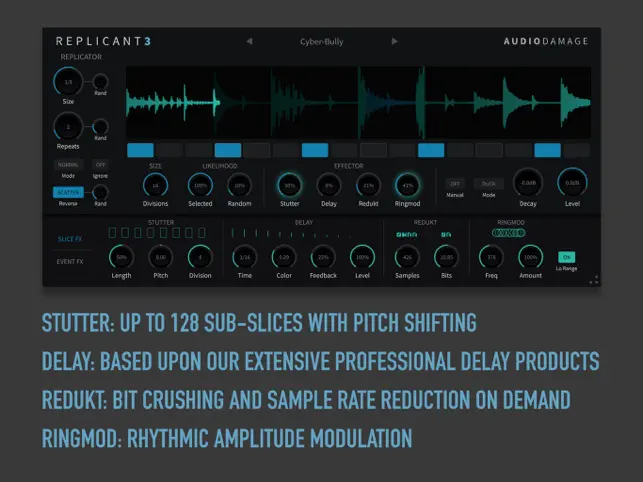The image size is (643, 482).
Task: Click the Stutter Division knob
Action: pyautogui.click(x=200, y=257)
